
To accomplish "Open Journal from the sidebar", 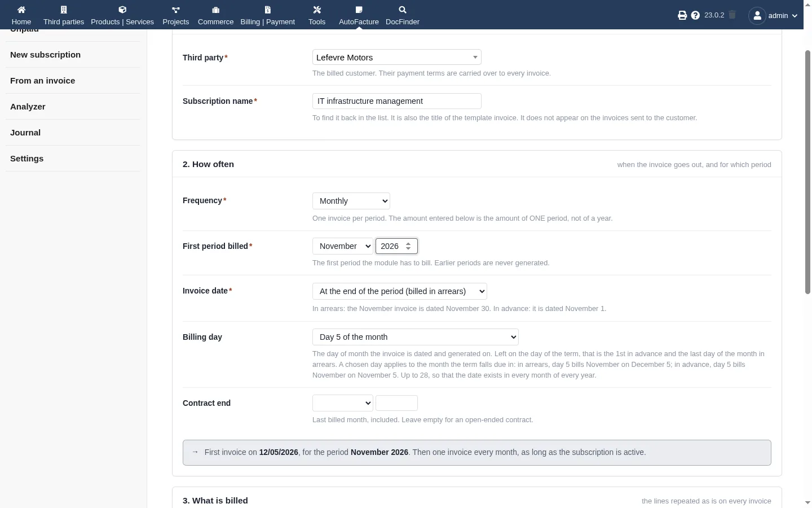I will click(x=25, y=133).
